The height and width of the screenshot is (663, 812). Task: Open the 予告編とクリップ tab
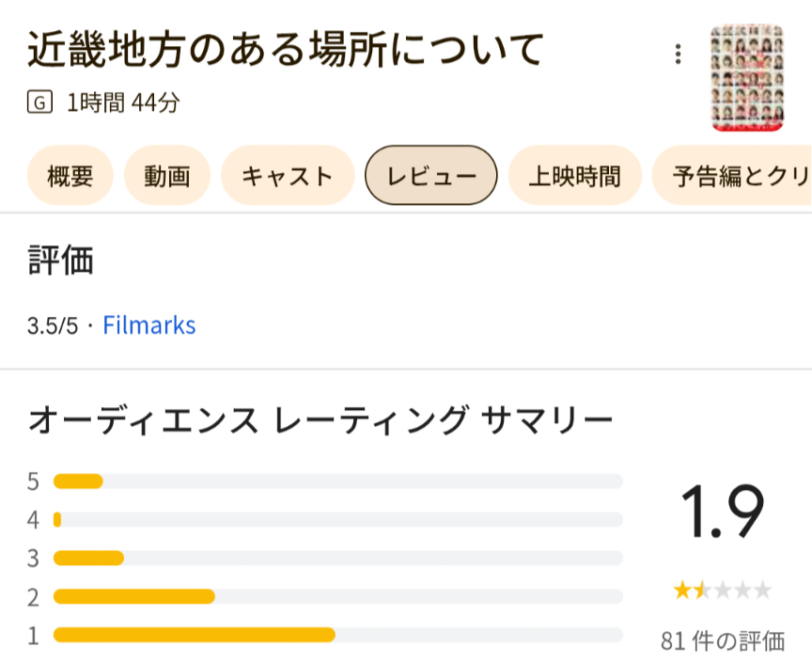(x=735, y=176)
